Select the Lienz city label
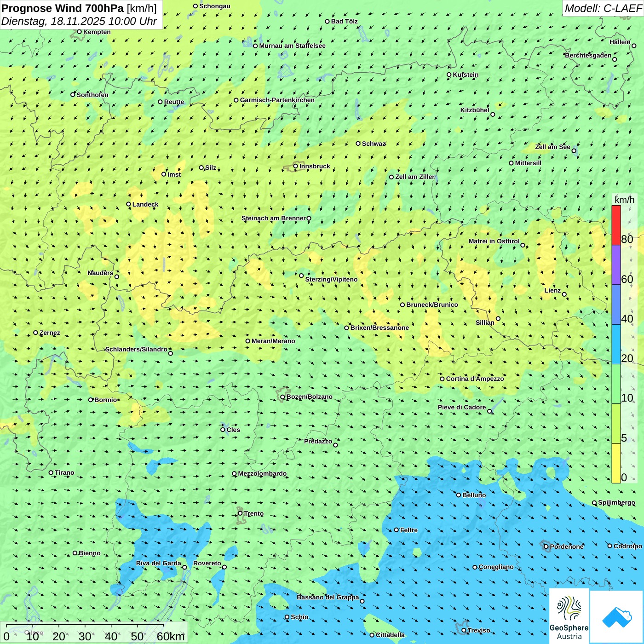The image size is (644, 644). (x=552, y=290)
